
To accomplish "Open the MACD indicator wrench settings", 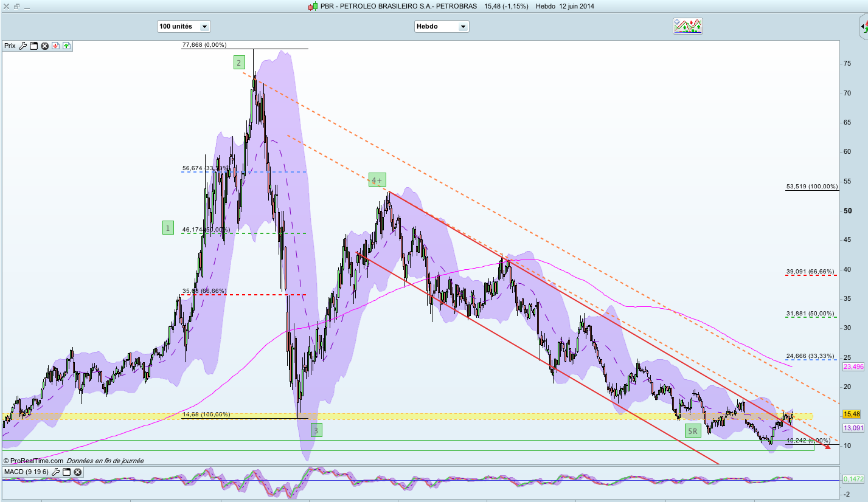I will (x=57, y=472).
